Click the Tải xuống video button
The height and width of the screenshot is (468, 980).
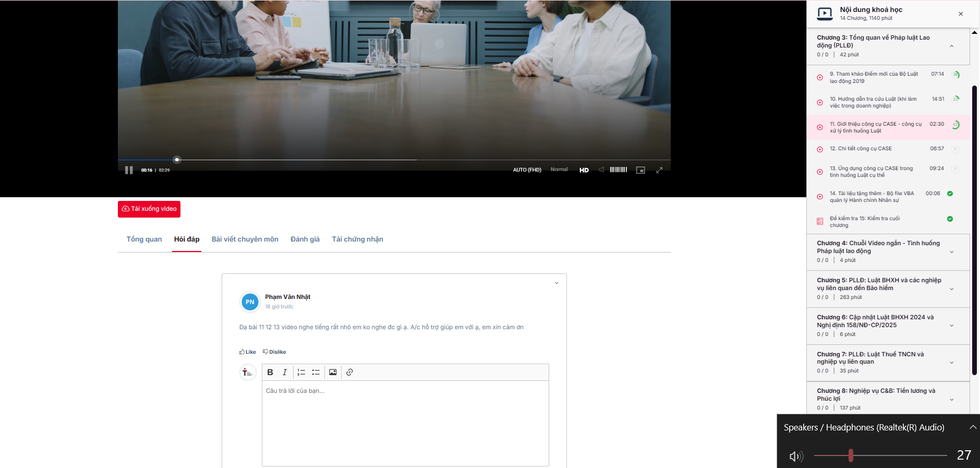pos(149,209)
